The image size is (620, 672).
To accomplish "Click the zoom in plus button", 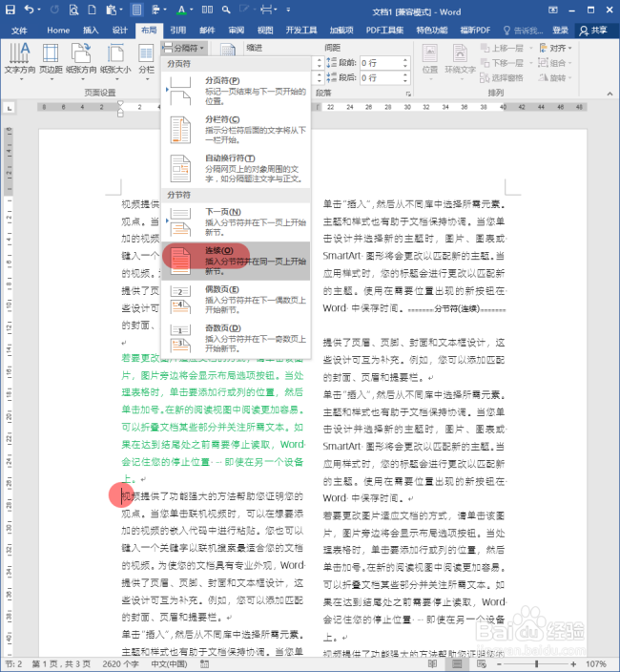I will click(x=573, y=664).
